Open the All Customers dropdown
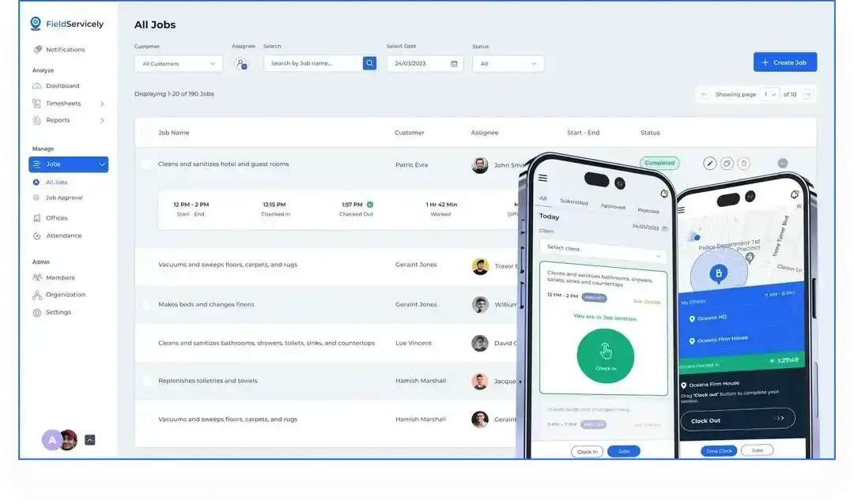Viewport: 854px width, 504px height. [x=179, y=63]
